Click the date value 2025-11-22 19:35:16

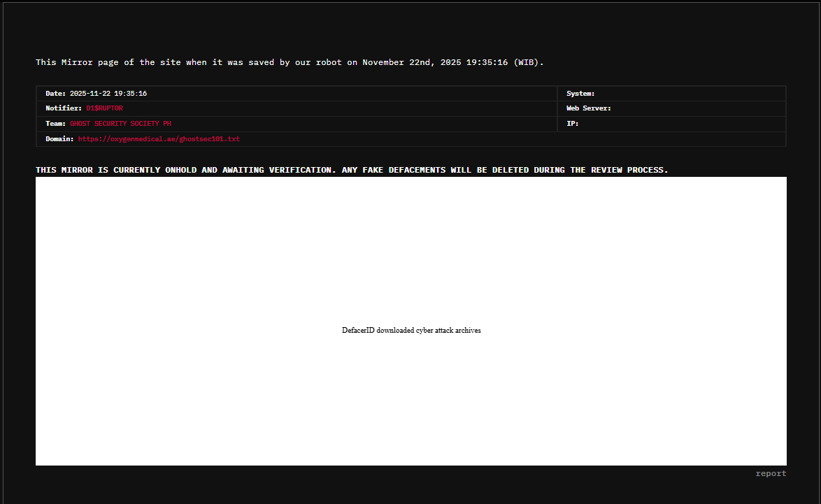[x=108, y=94]
